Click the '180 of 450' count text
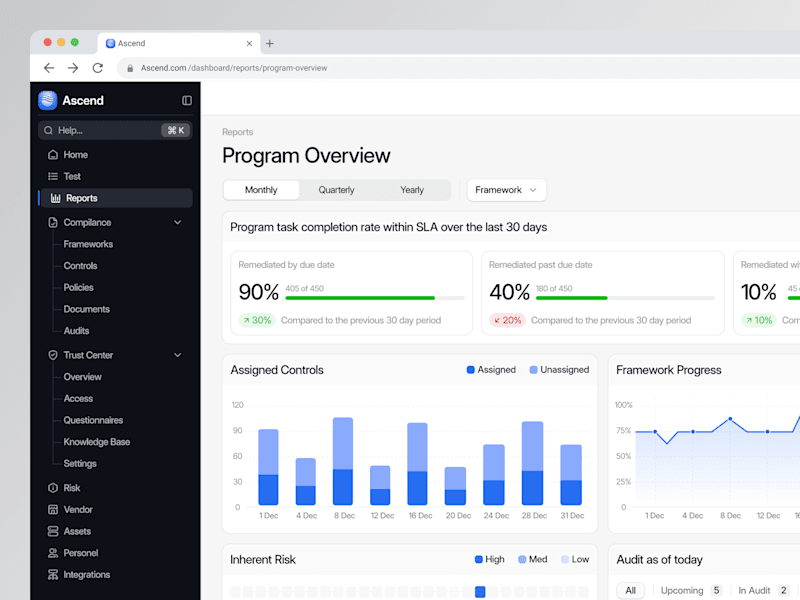The height and width of the screenshot is (600, 800). pos(554,288)
